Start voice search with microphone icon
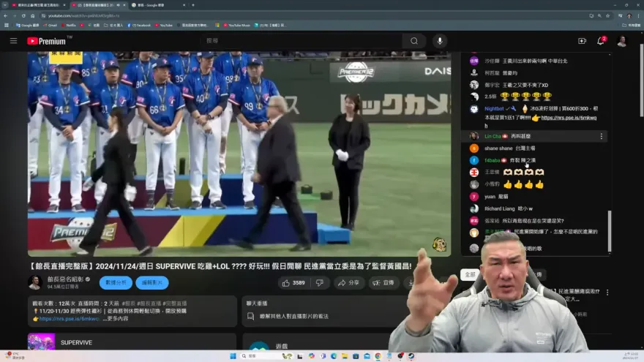The image size is (644, 362). coord(439,41)
